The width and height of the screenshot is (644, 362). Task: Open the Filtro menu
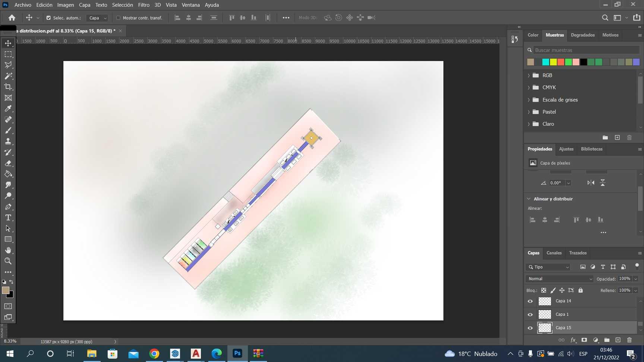[x=143, y=5]
